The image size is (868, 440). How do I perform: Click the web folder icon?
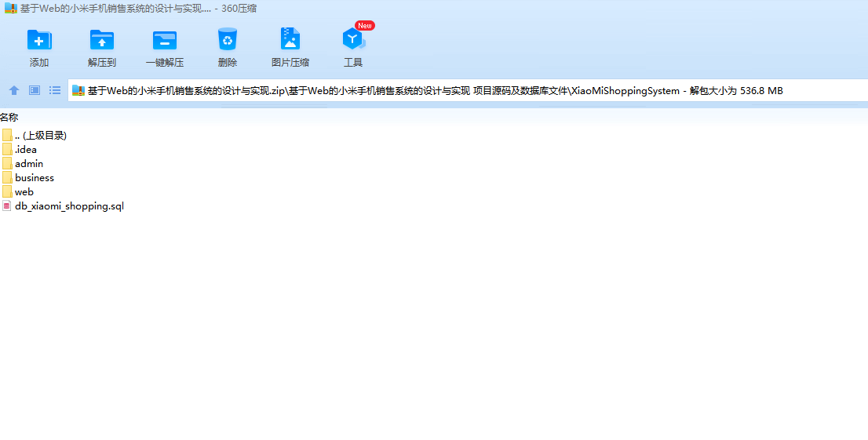[x=7, y=192]
